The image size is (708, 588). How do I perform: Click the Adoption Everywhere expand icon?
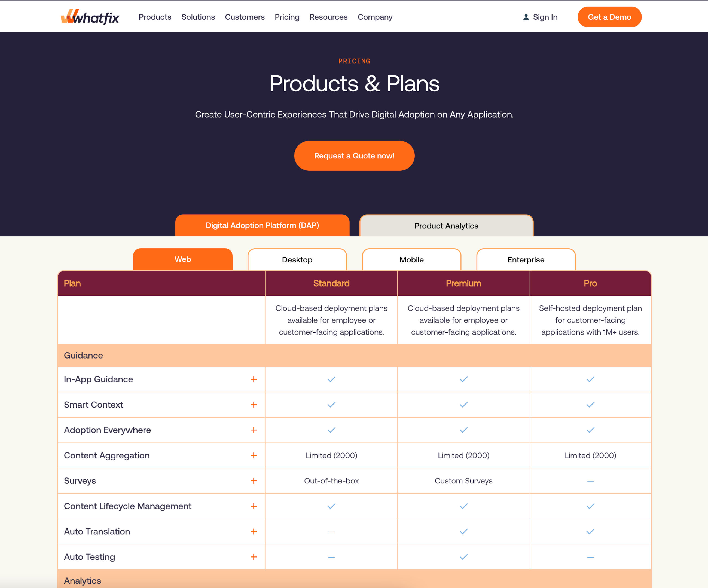tap(254, 430)
